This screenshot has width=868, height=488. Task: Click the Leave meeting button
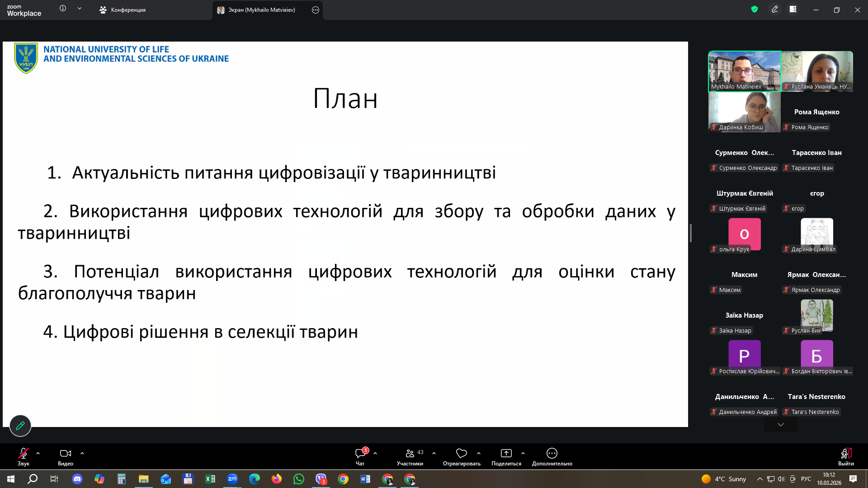(x=845, y=454)
